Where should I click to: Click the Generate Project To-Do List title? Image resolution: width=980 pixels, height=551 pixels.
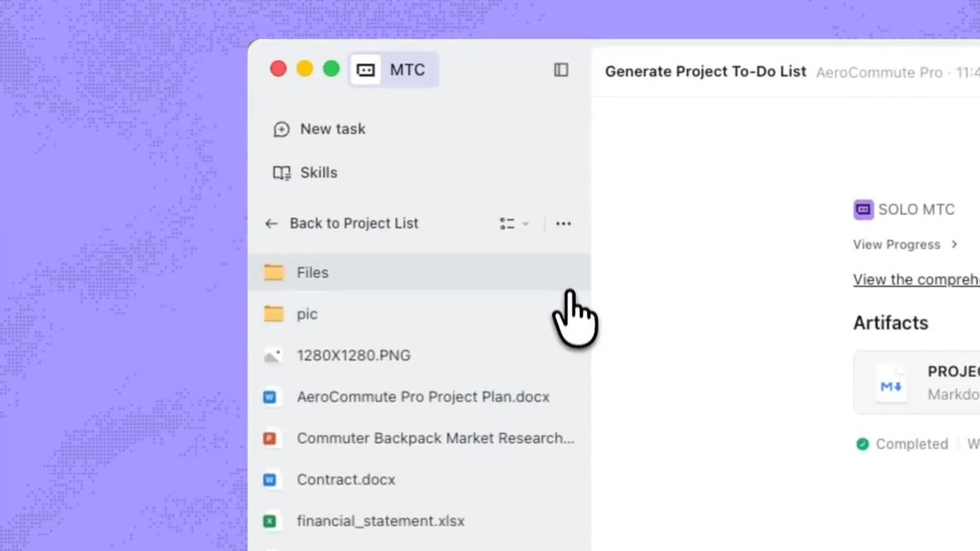pos(706,72)
